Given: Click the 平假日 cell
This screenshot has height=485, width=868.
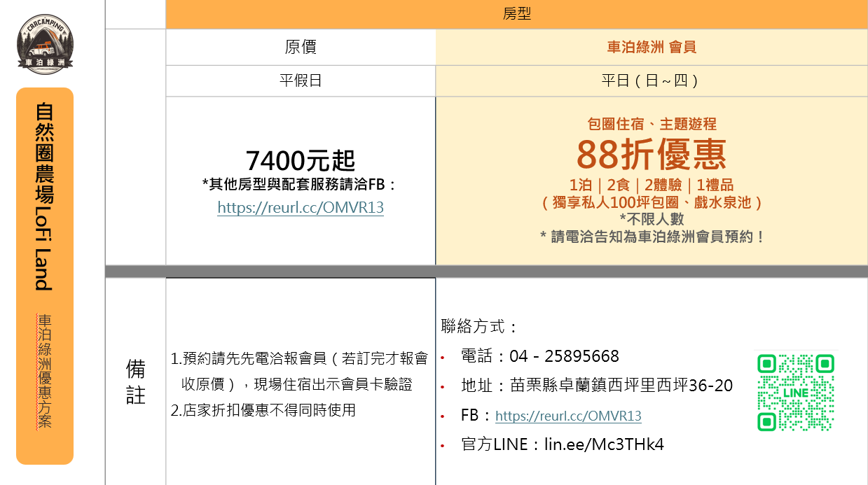Looking at the screenshot, I should [301, 80].
